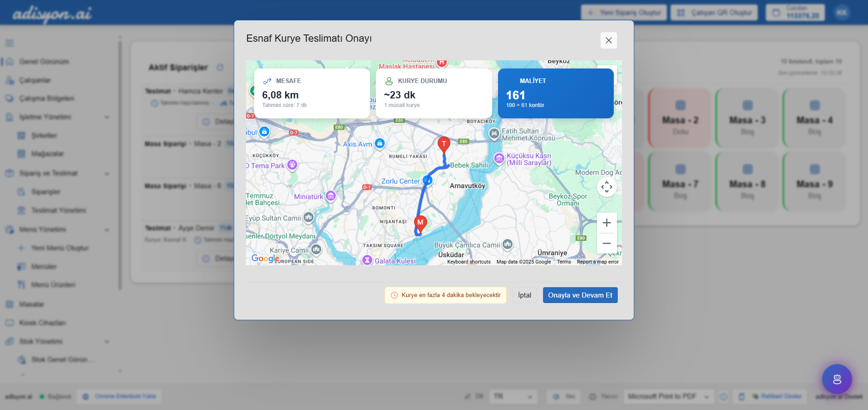Click the Galata Kulesi landmark pin

point(367,260)
